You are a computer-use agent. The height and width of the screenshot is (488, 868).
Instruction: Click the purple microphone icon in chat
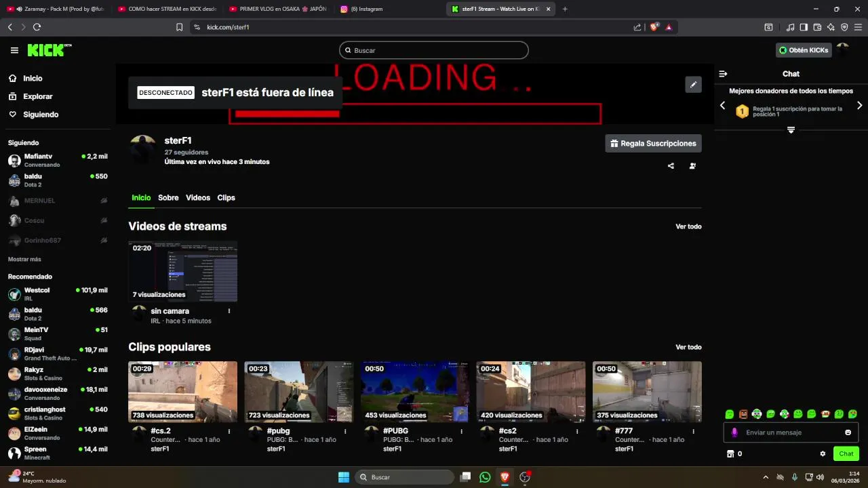734,432
